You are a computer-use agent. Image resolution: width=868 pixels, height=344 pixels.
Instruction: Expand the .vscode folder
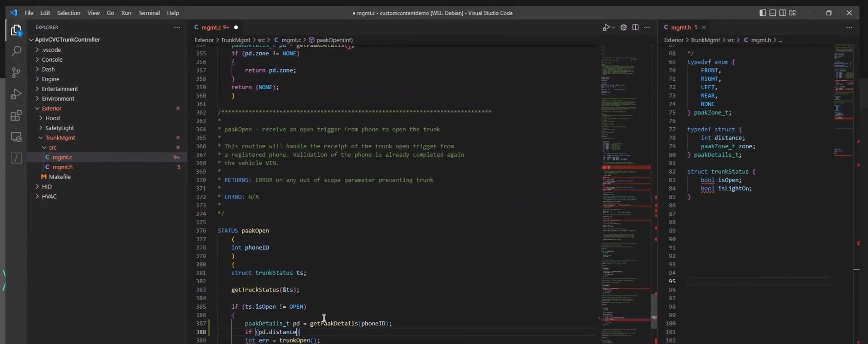51,50
